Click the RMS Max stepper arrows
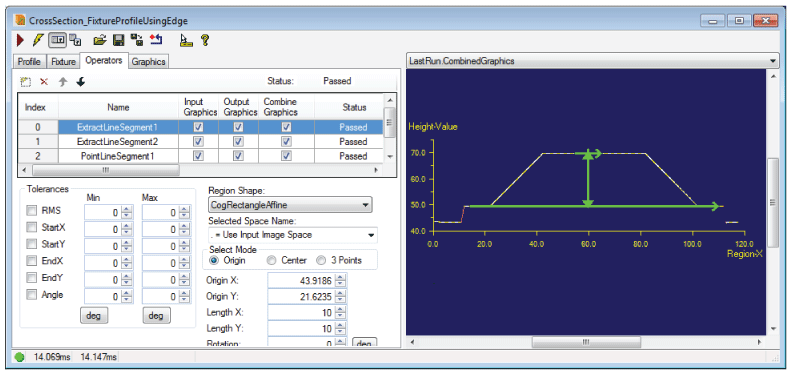This screenshot has height=371, width=802. [185, 212]
